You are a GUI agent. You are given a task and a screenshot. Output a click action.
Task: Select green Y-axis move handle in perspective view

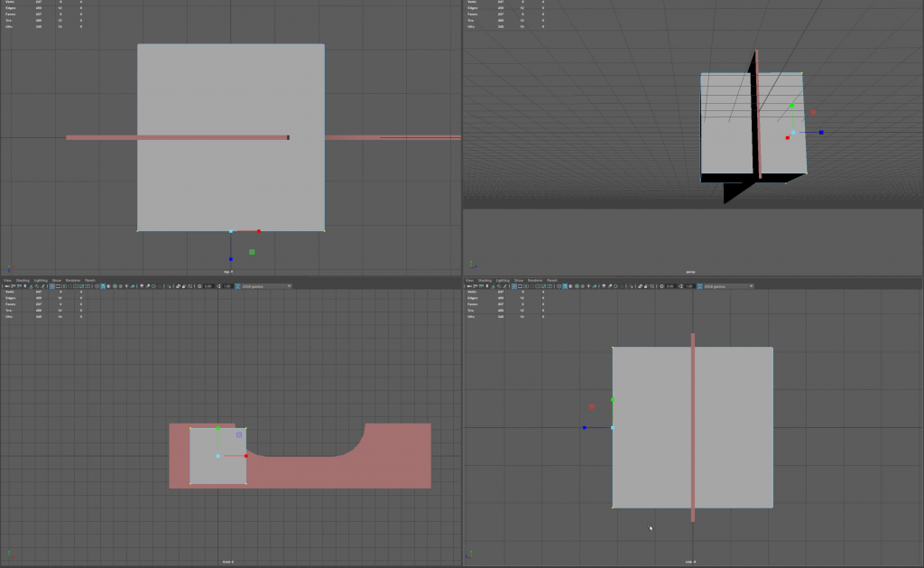click(791, 106)
